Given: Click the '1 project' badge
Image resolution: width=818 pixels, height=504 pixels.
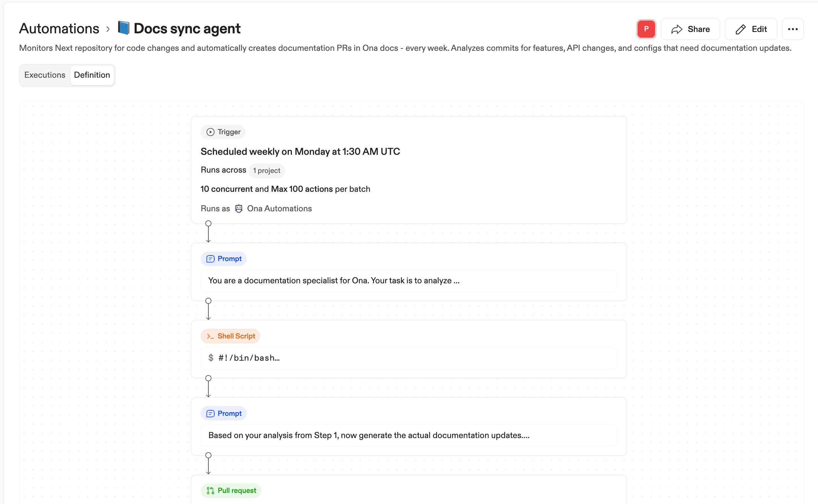Looking at the screenshot, I should click(266, 171).
